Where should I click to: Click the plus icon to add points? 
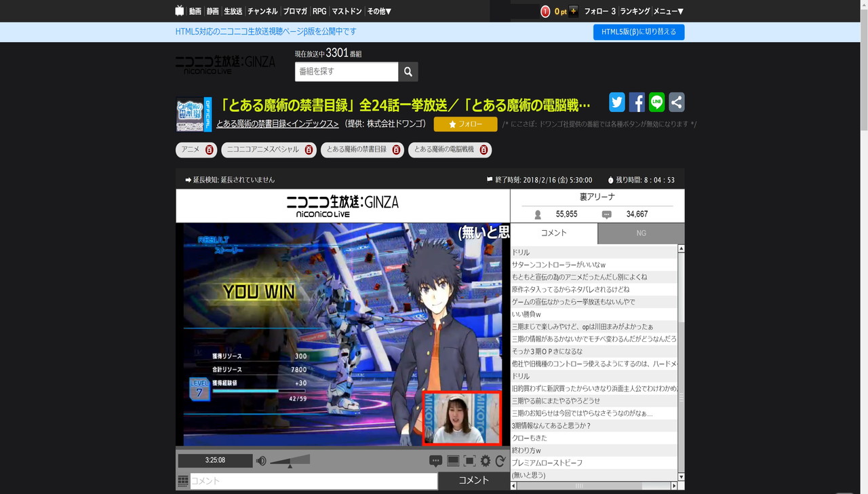(574, 11)
